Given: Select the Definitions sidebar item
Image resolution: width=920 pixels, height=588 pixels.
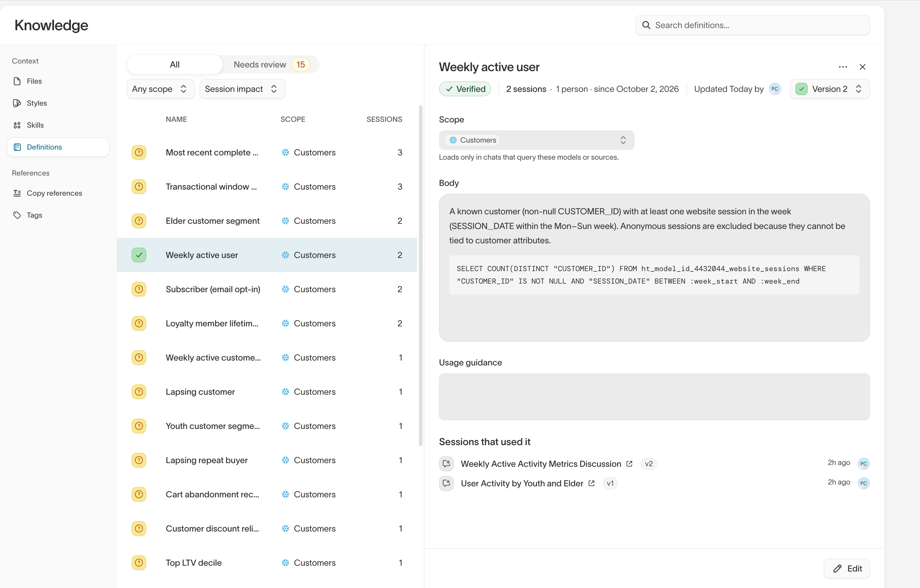Looking at the screenshot, I should pyautogui.click(x=58, y=147).
